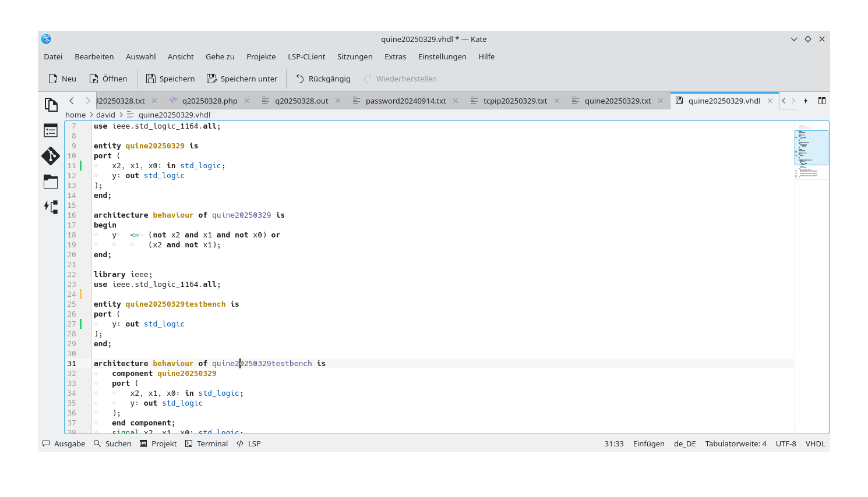The height and width of the screenshot is (497, 868).
Task: Open david in the breadcrumb path
Action: (x=105, y=115)
